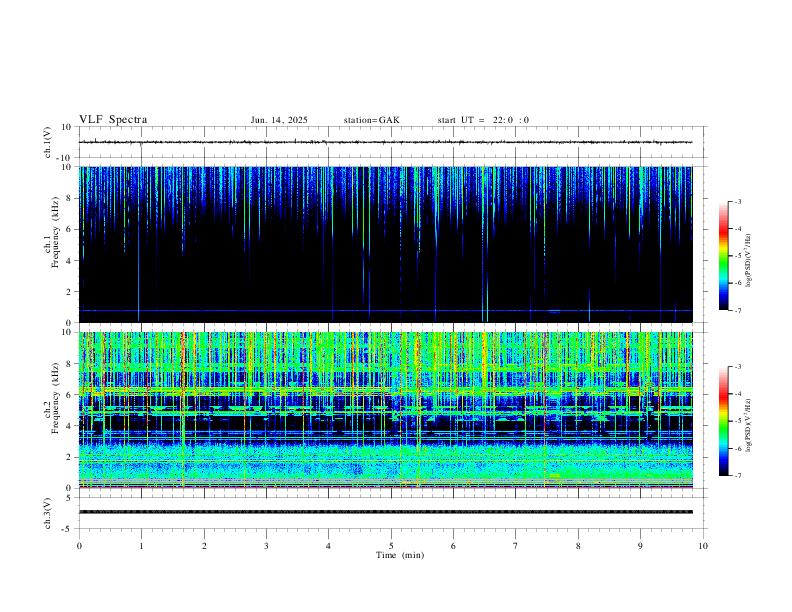Click the ch.2 log(PSD) colorbar label
Image resolution: width=792 pixels, height=612 pixels.
[x=748, y=425]
